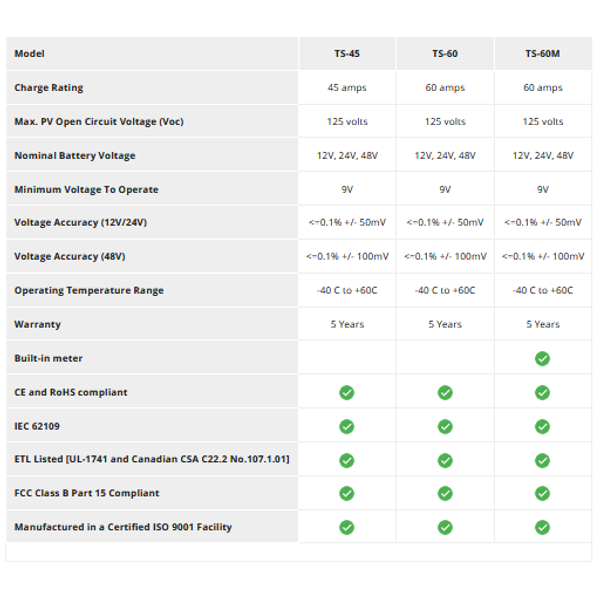The image size is (600, 600).
Task: Click the IEC 62109 checkmark under TS-60M
Action: tap(542, 426)
